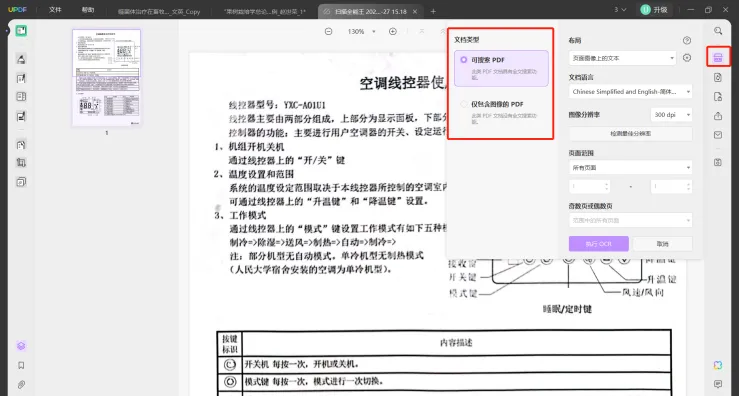This screenshot has width=739, height=396.
Task: Open layout settings gear icon
Action: tap(687, 58)
